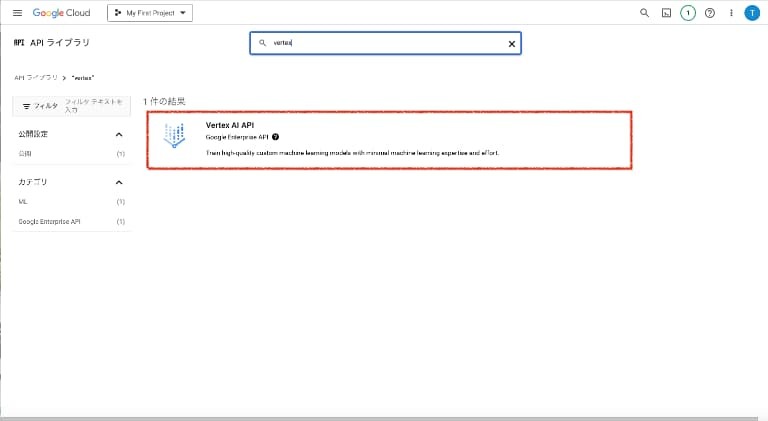Viewport: 768px width, 421px height.
Task: Click the API ライブラリ page title
Action: tap(60, 43)
